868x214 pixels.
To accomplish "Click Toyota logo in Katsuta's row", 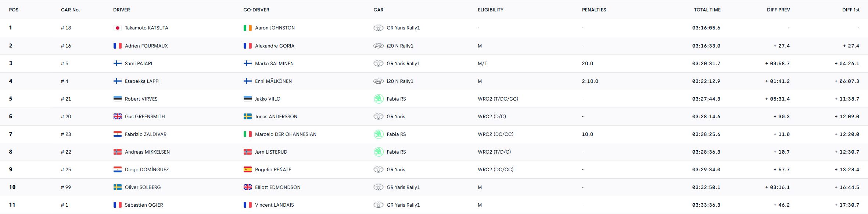I will coord(378,28).
